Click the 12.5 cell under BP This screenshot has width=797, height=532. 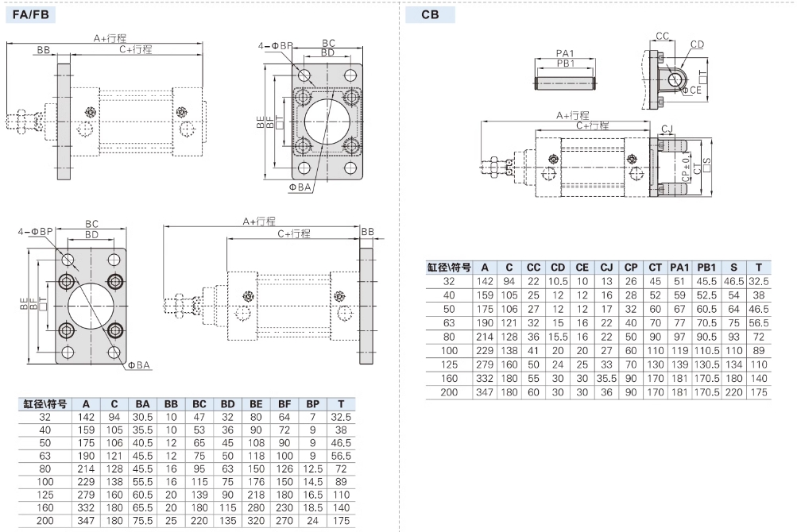point(312,469)
